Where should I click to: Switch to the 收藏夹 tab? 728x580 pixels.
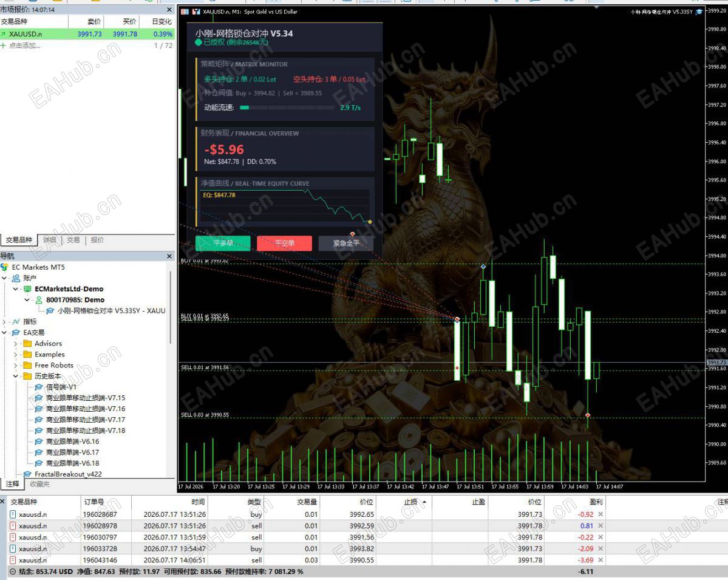tap(39, 484)
